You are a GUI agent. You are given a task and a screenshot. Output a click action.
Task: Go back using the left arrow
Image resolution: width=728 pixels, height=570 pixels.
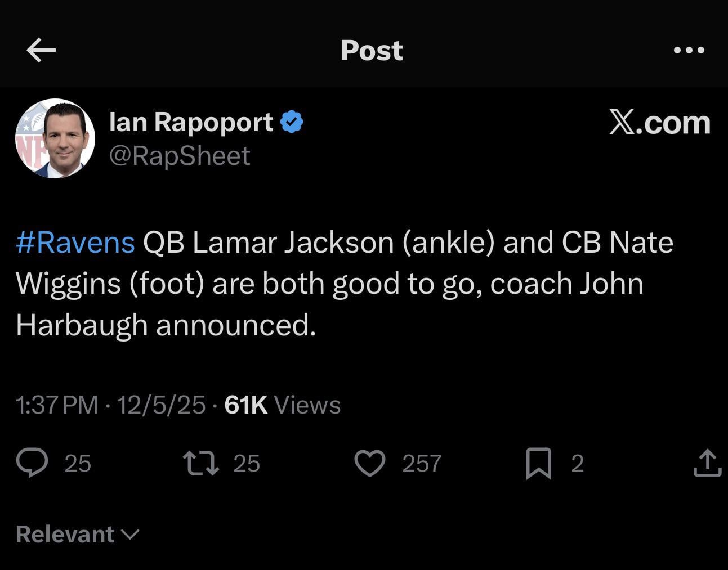tap(41, 50)
